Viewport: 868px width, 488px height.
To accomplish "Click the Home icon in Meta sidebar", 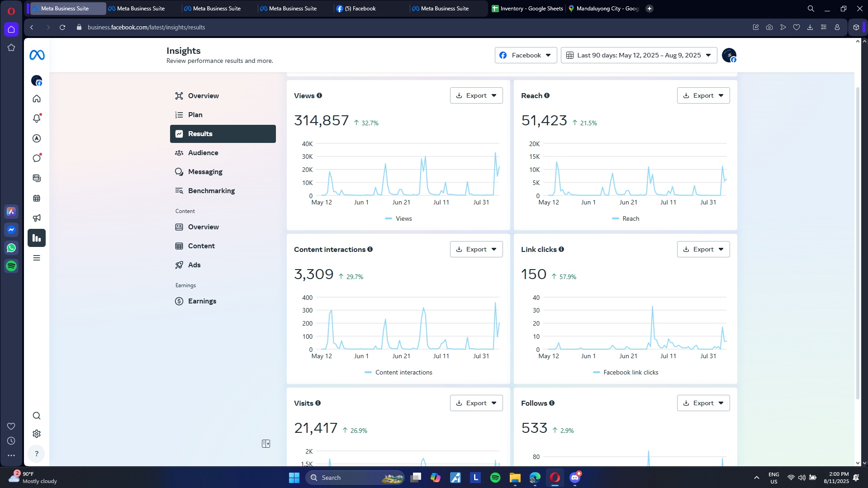I will tap(37, 99).
